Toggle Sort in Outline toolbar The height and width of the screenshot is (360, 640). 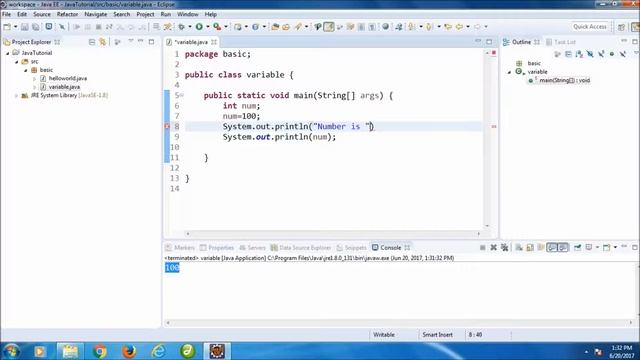579,54
